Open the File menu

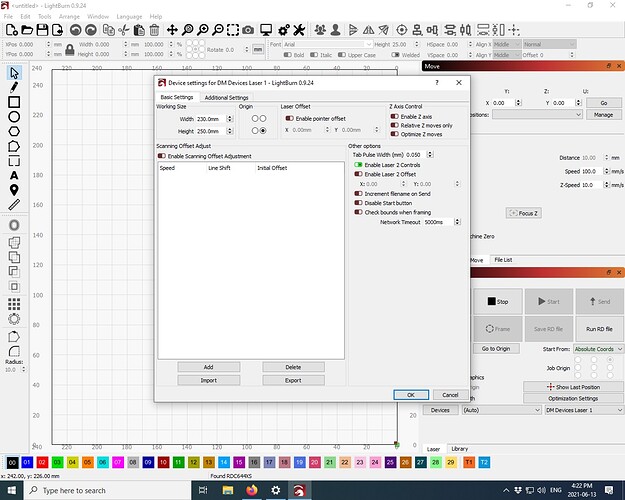coord(8,16)
